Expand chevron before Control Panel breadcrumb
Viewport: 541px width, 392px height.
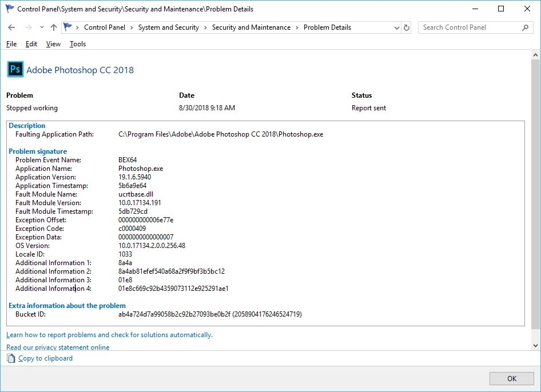pos(77,27)
